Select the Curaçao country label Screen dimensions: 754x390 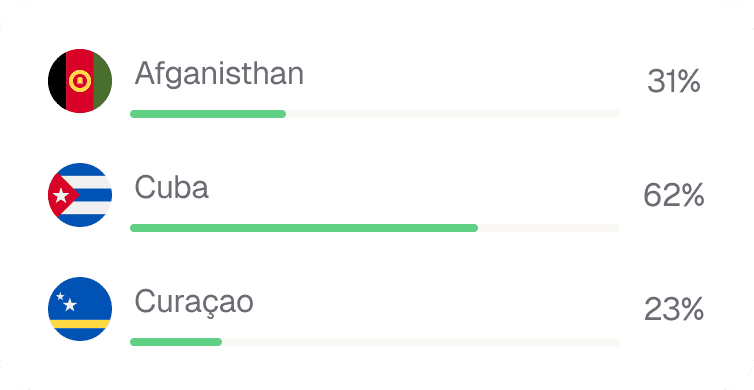pos(194,302)
